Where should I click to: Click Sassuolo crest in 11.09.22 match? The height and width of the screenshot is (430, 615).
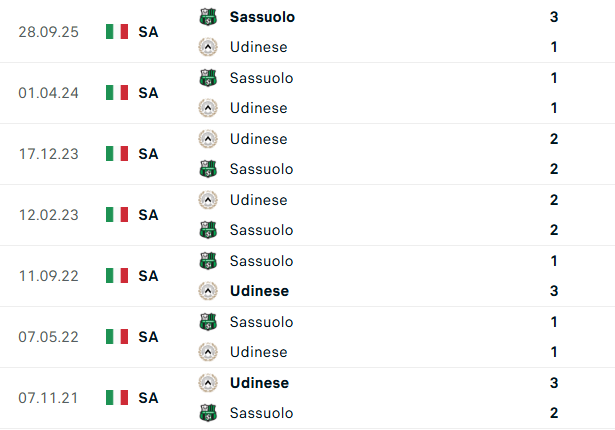click(208, 261)
